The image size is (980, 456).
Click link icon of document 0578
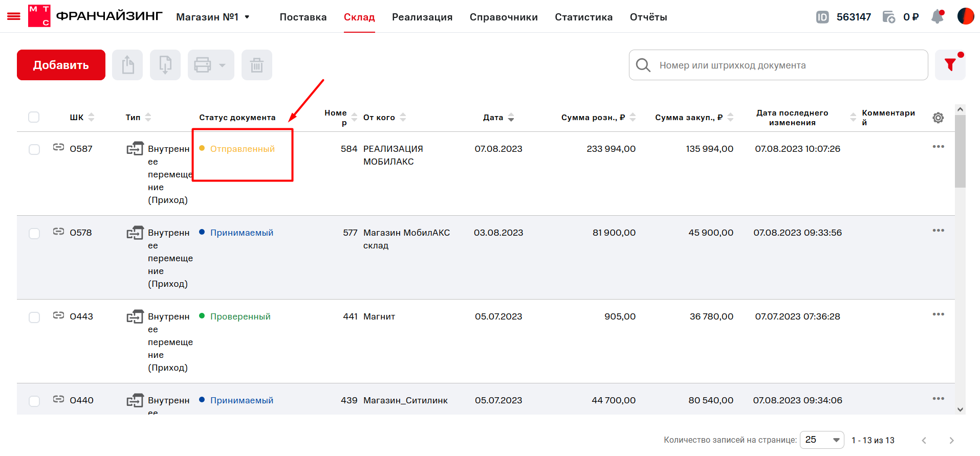(58, 231)
